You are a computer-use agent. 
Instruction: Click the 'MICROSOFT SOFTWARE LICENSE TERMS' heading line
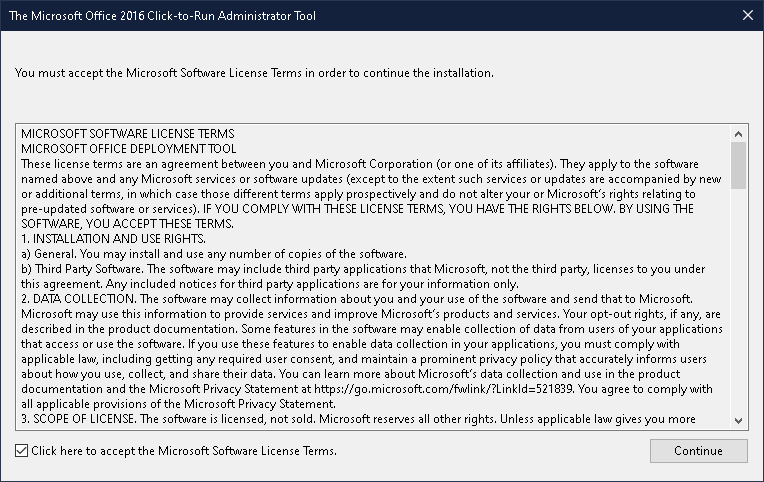pos(128,133)
